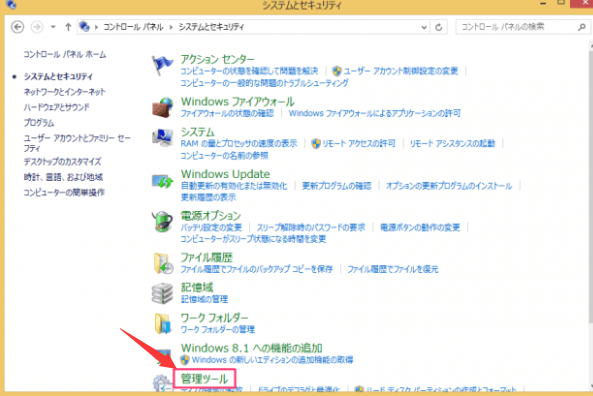Click the コントロール パネルの検索 search box
Screen dimensions: 593x396
click(x=523, y=27)
